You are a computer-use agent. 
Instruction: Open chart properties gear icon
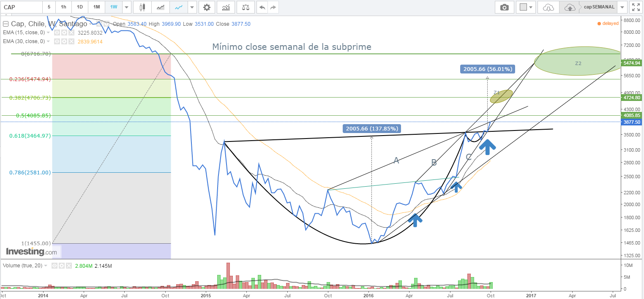coord(207,7)
